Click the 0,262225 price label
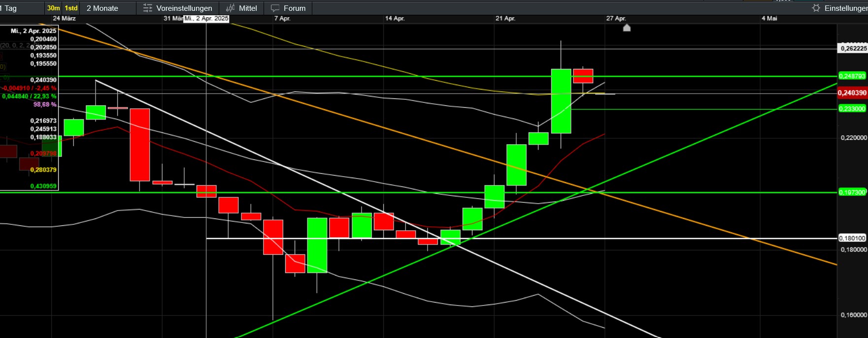Screen dimensions: 868x338 pos(853,48)
